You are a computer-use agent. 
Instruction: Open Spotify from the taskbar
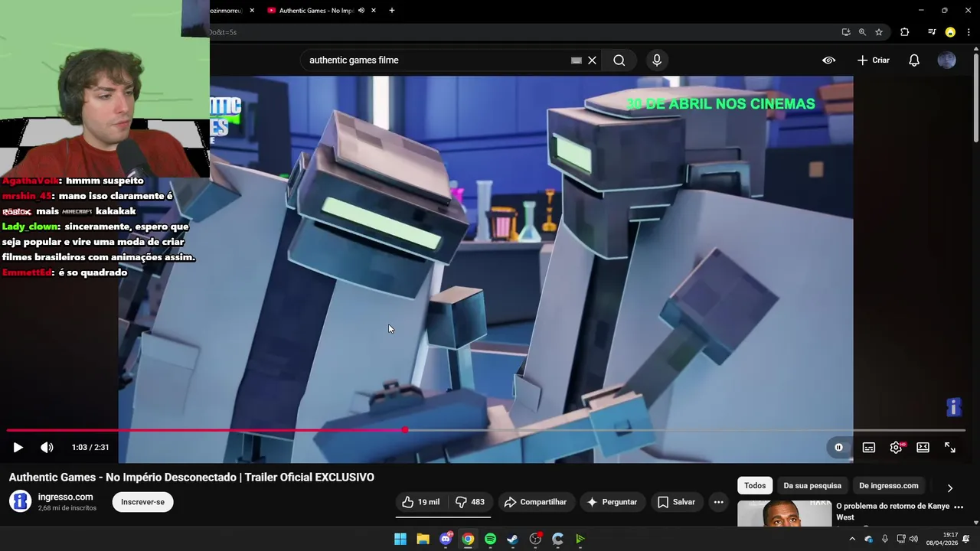[x=490, y=540]
